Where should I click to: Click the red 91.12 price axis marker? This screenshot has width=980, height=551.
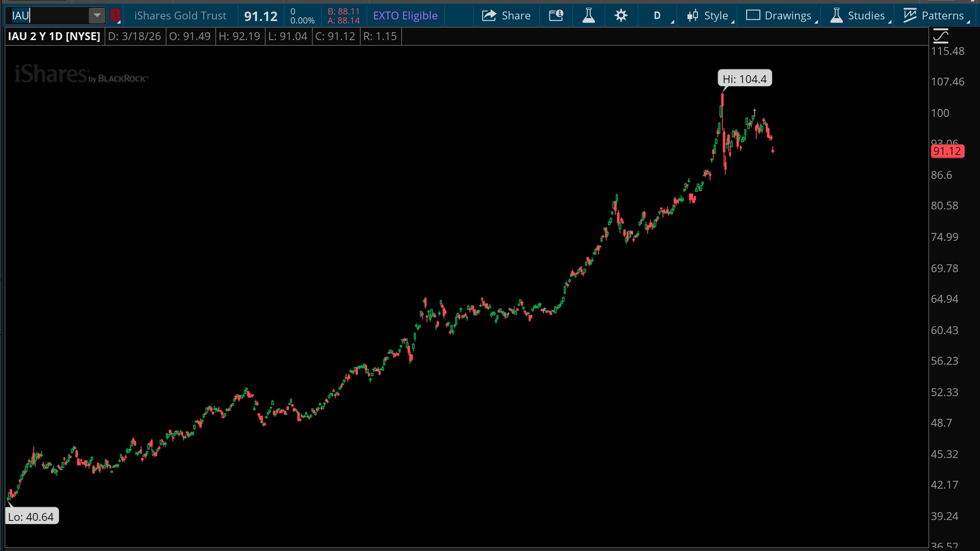pos(947,151)
